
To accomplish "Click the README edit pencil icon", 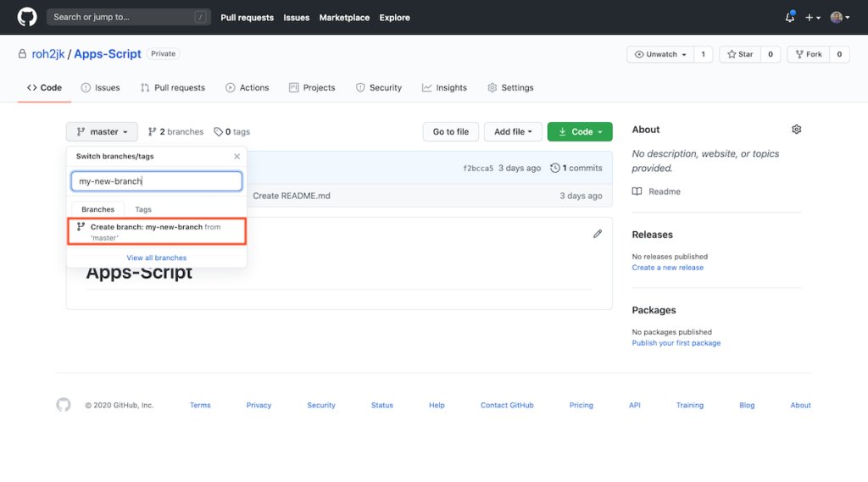I will (x=598, y=234).
